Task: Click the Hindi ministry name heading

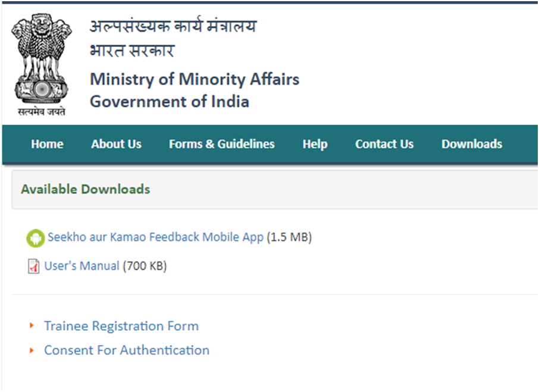Action: pos(173,26)
